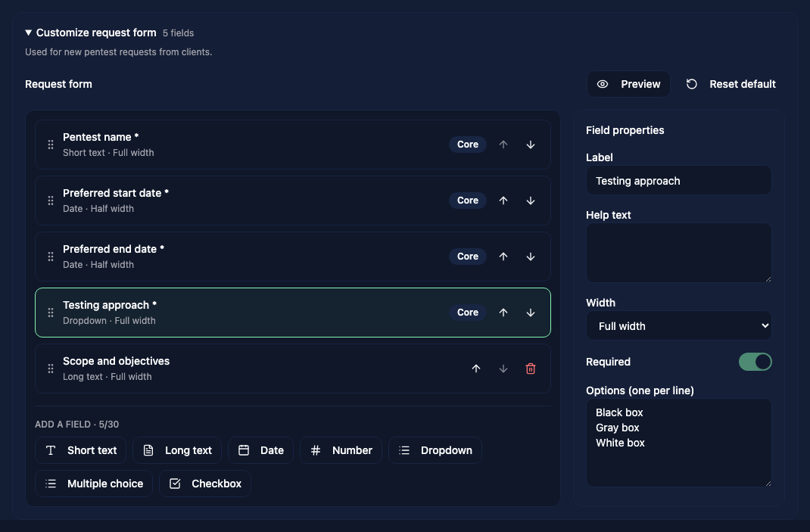Add a Dropdown field
The height and width of the screenshot is (532, 810).
coord(435,450)
